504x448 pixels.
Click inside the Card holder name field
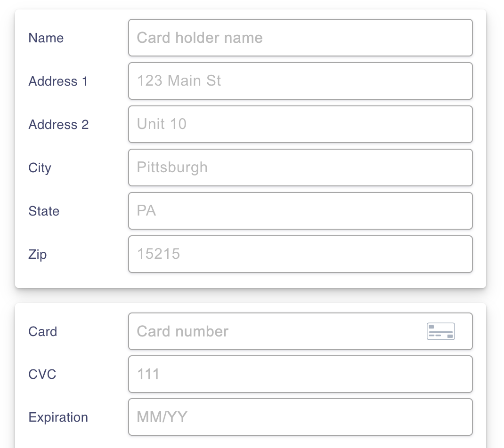(301, 38)
